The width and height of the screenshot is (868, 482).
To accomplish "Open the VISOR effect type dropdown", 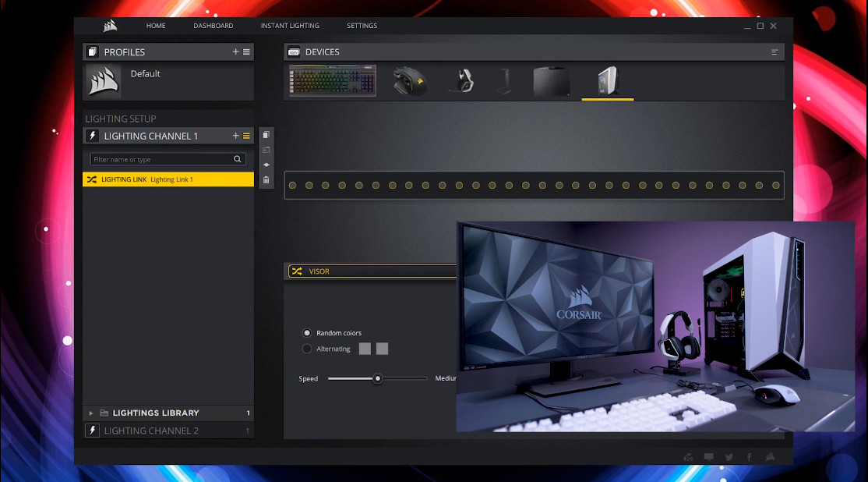I will point(372,271).
